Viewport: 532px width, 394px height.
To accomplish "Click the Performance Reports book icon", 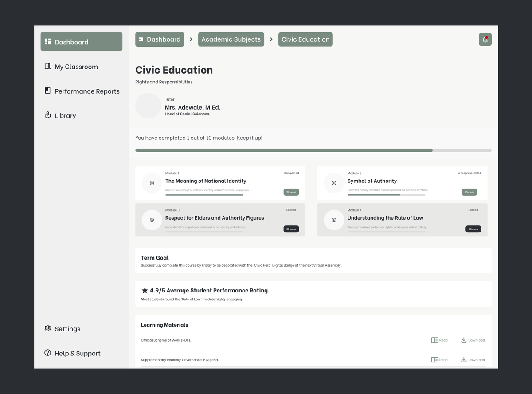I will [x=47, y=91].
